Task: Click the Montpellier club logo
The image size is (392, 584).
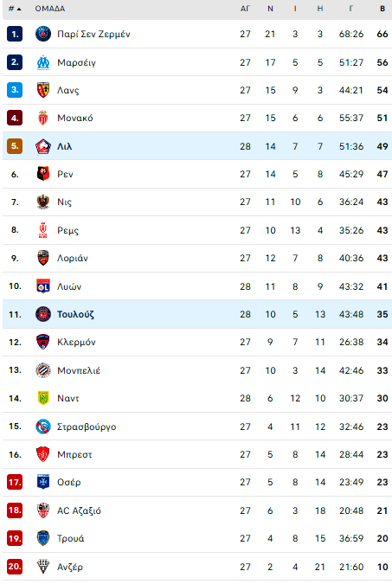Action: click(43, 370)
